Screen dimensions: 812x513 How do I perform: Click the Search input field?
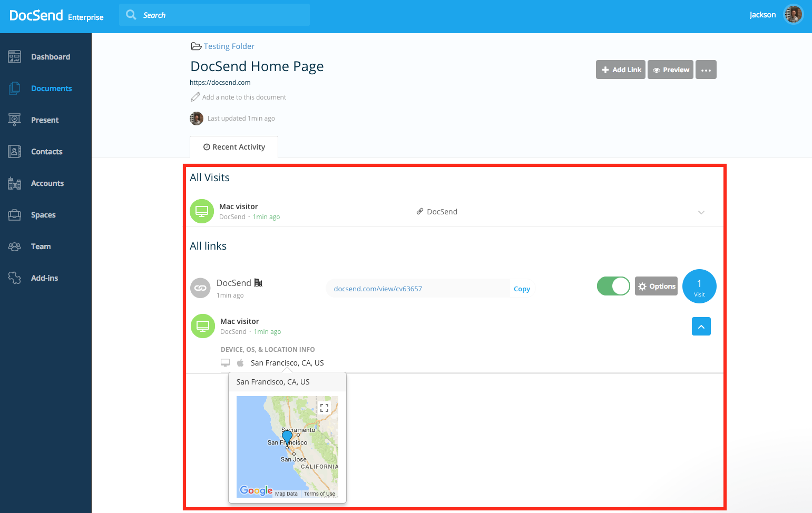214,15
